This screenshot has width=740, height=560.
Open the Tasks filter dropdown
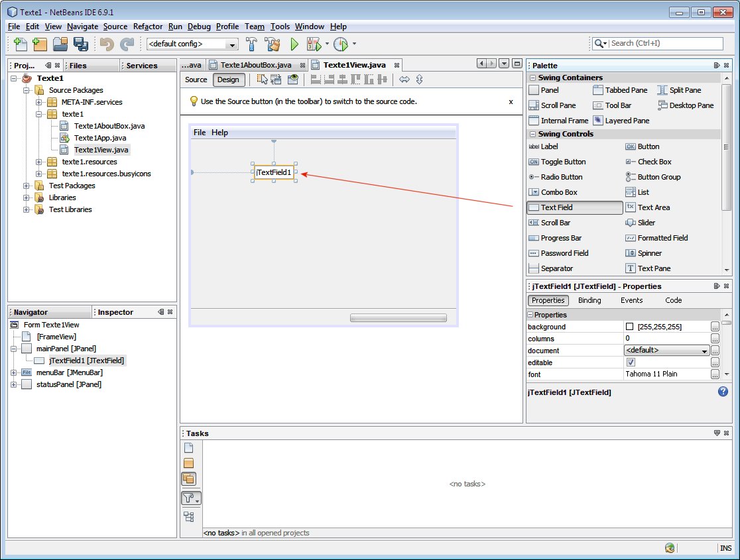pyautogui.click(x=191, y=498)
